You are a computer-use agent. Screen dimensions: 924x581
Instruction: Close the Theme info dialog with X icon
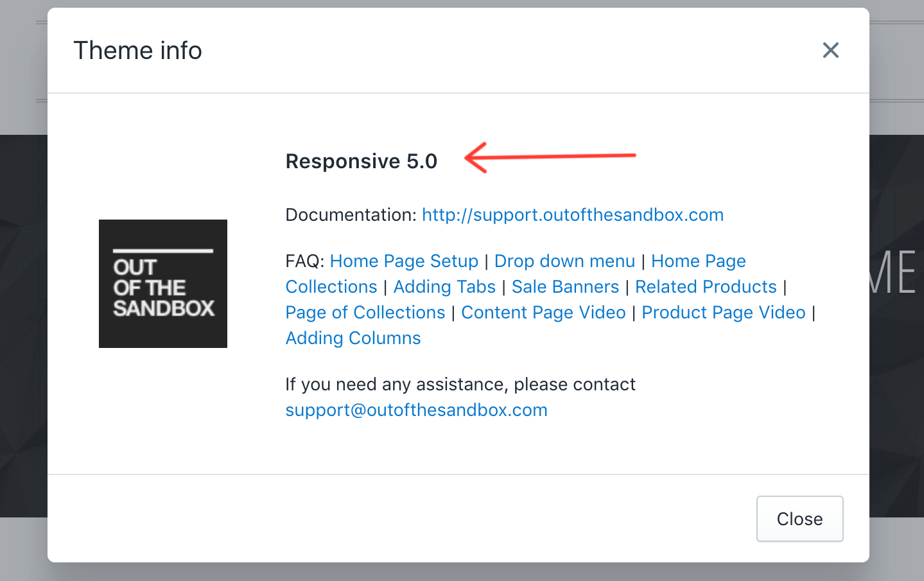830,50
